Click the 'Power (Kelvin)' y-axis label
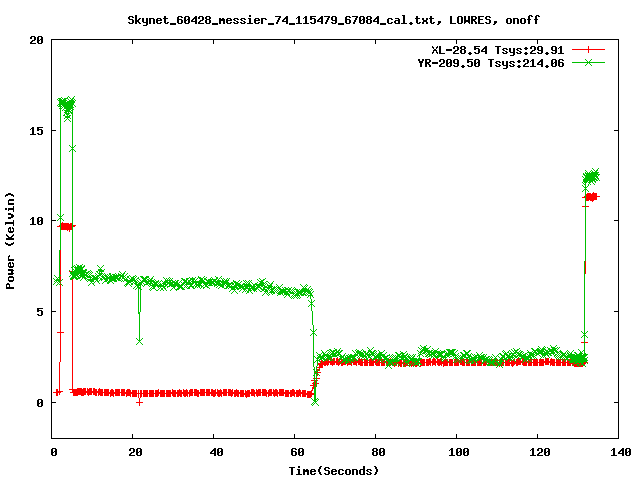 pos(10,241)
